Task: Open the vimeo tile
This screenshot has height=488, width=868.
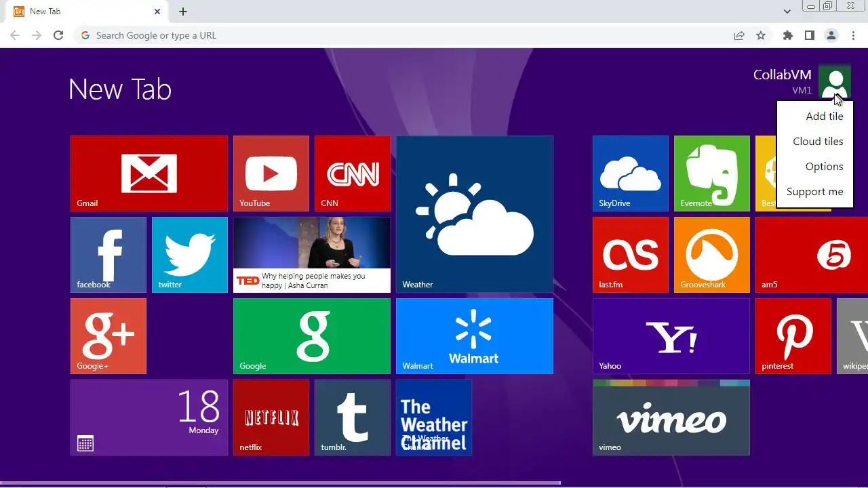Action: (671, 418)
